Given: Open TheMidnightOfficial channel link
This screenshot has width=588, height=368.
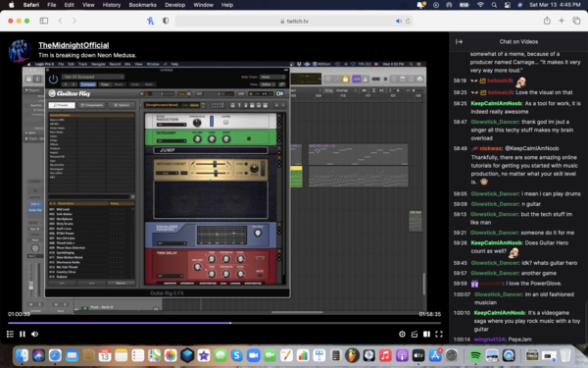Looking at the screenshot, I should coord(73,45).
